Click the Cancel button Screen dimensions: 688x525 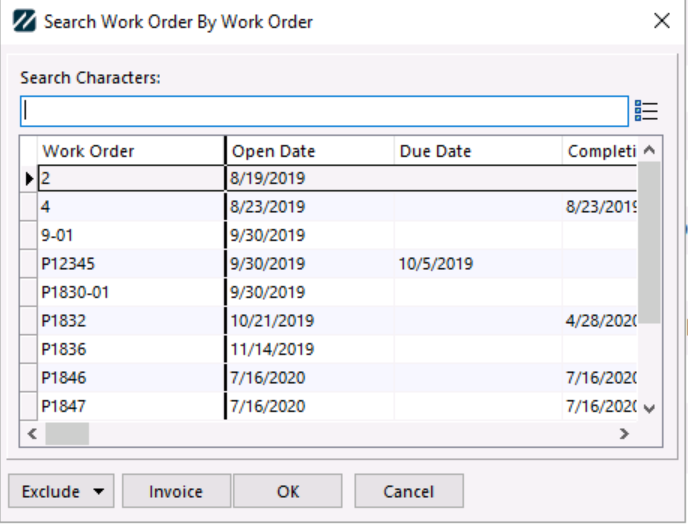tap(408, 491)
